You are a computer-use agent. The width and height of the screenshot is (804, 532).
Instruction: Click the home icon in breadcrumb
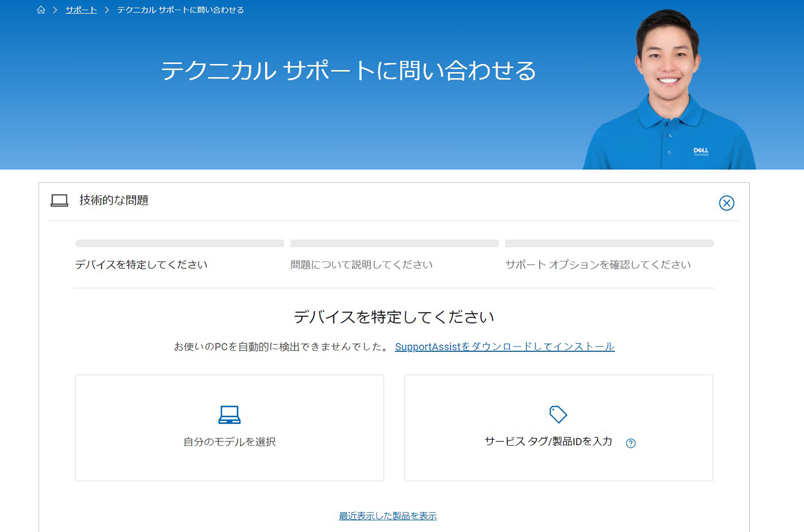click(41, 10)
